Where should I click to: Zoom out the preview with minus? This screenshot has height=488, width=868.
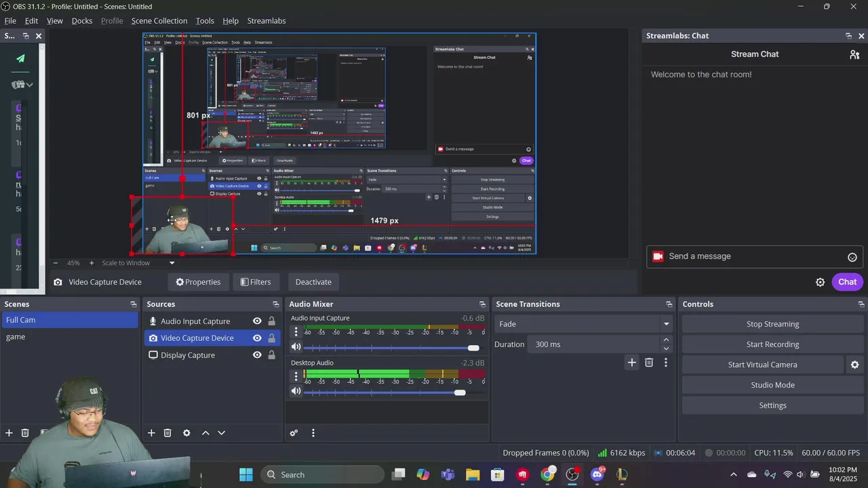coord(56,263)
